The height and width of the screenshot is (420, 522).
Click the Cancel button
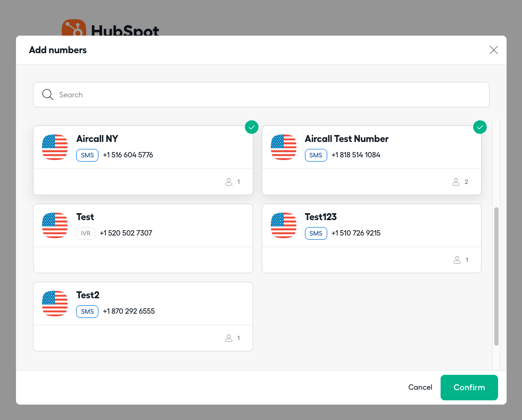tap(420, 387)
